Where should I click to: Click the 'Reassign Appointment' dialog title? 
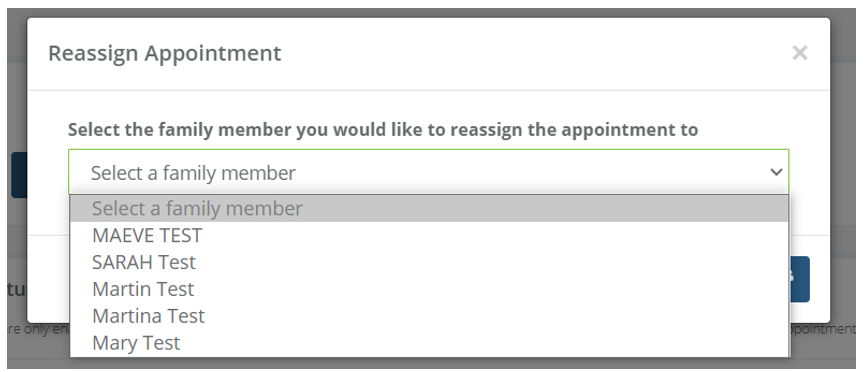point(164,54)
